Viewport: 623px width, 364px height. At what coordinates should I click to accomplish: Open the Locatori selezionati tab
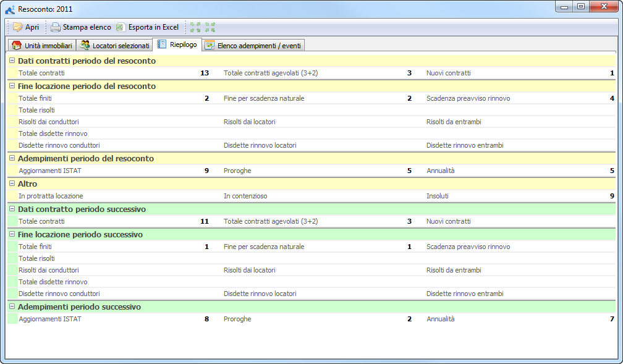click(115, 45)
